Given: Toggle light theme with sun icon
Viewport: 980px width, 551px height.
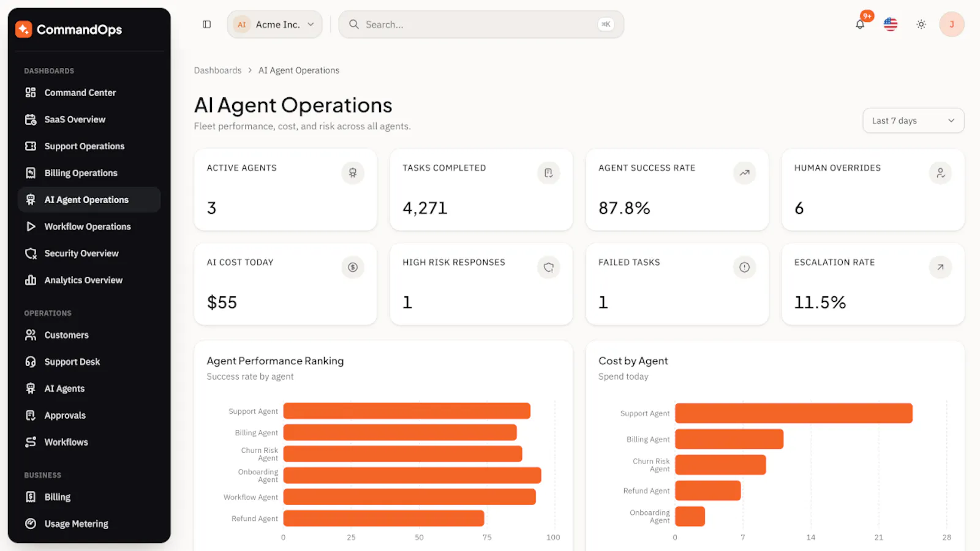Looking at the screenshot, I should click(921, 24).
